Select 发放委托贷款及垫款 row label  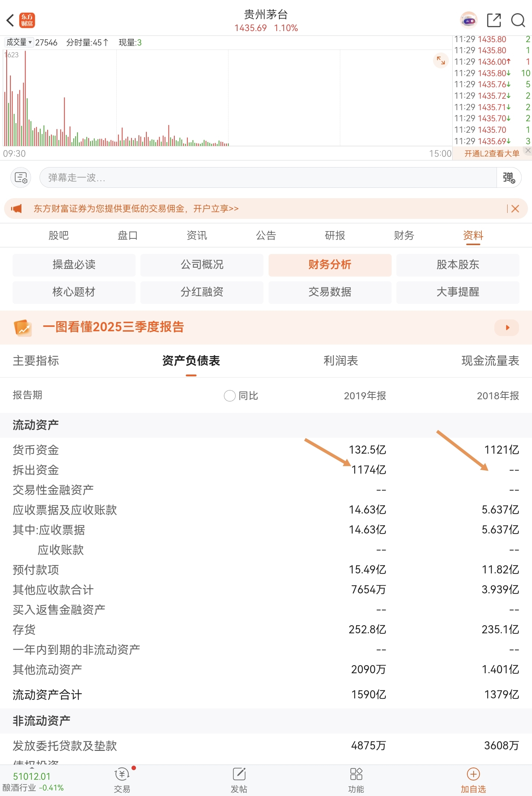[65, 746]
